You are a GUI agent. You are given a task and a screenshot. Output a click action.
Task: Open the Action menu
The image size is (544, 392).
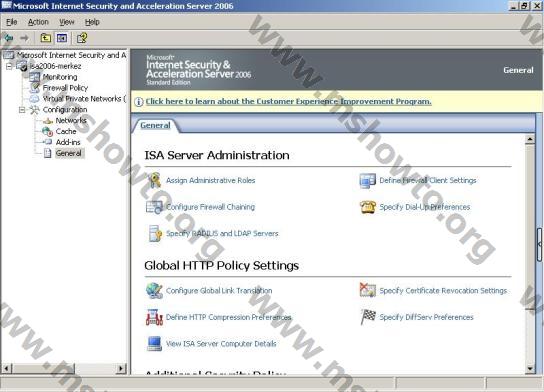(x=38, y=22)
